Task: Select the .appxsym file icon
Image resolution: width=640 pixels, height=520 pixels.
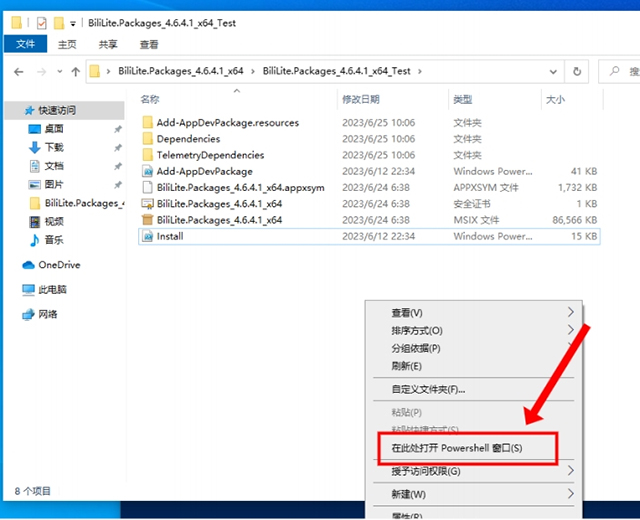Action: (x=147, y=188)
